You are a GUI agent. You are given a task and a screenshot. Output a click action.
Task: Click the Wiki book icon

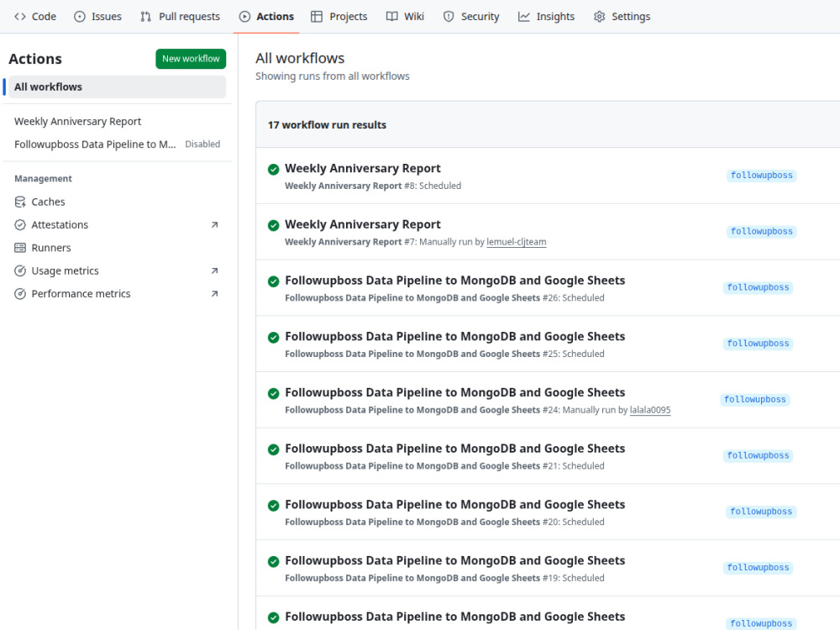click(392, 17)
